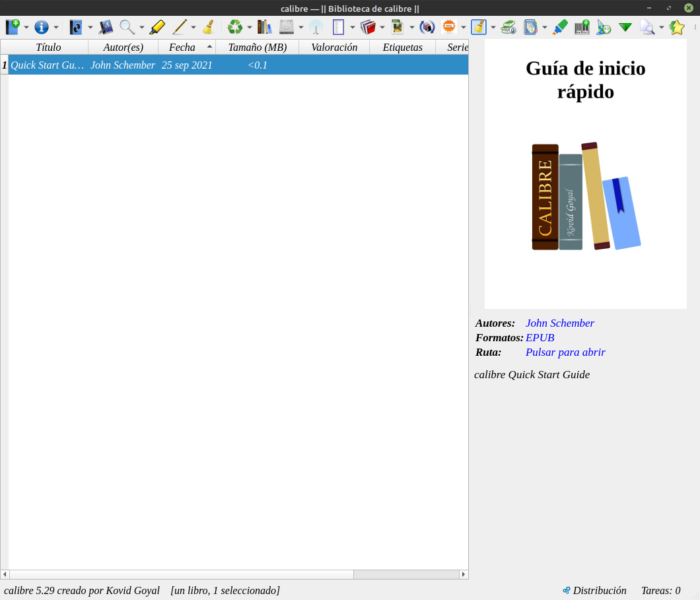700x600 pixels.
Task: Open book details via the blue info icon
Action: click(42, 27)
